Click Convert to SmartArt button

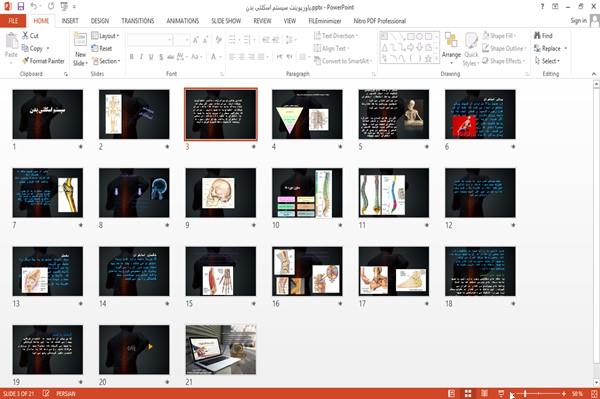pos(342,61)
